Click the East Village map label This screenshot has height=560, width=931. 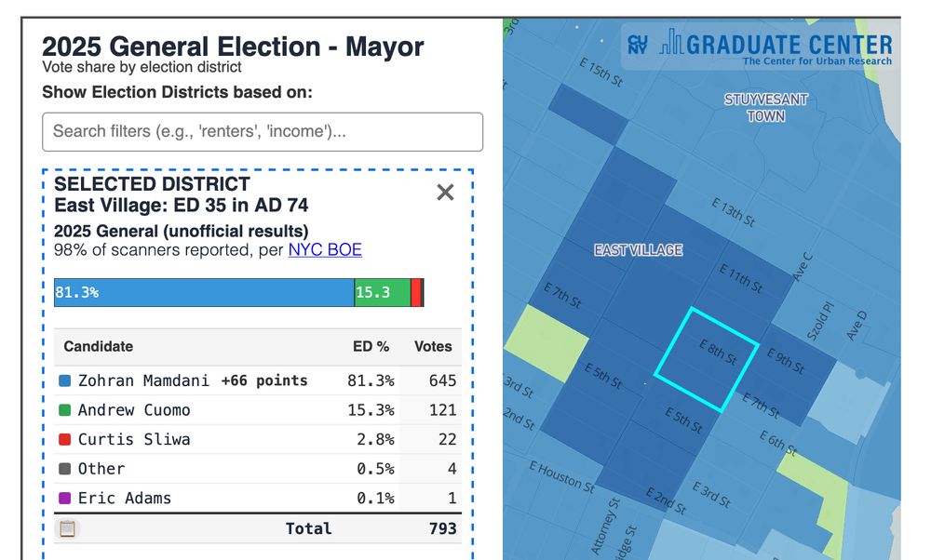click(x=638, y=250)
